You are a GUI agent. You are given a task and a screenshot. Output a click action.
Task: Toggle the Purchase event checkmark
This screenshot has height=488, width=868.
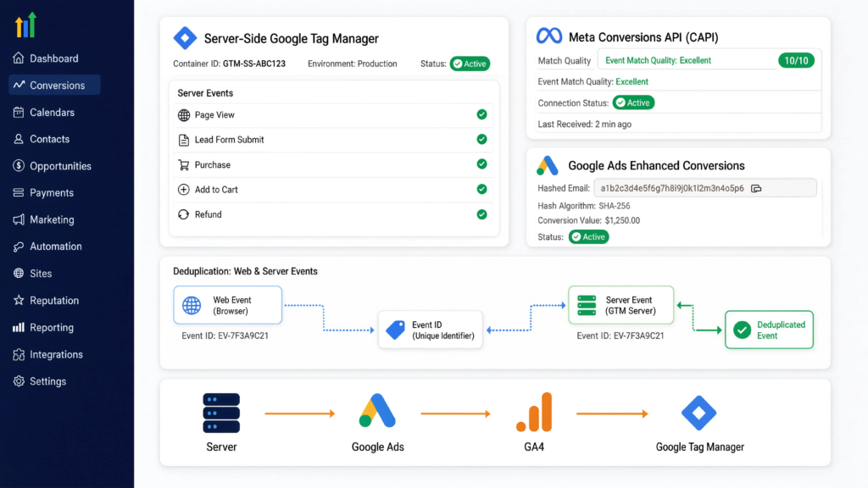481,164
